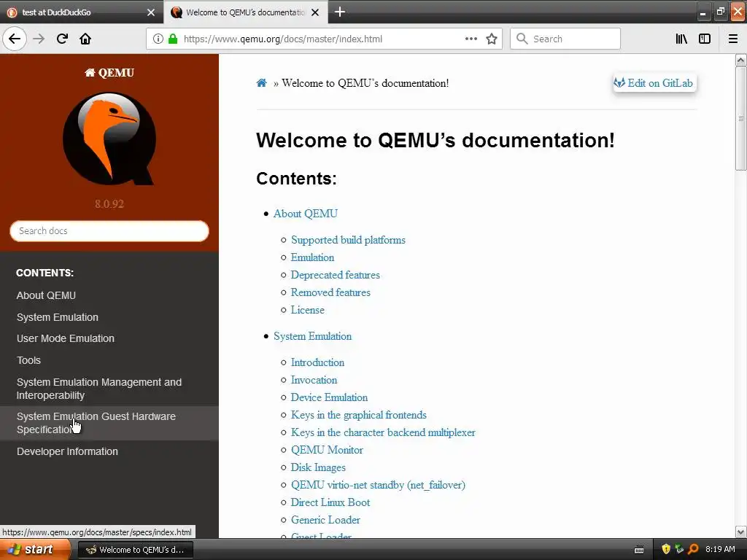Viewport: 747px width, 560px height.
Task: Click the green secure connection padlock
Action: 173,39
